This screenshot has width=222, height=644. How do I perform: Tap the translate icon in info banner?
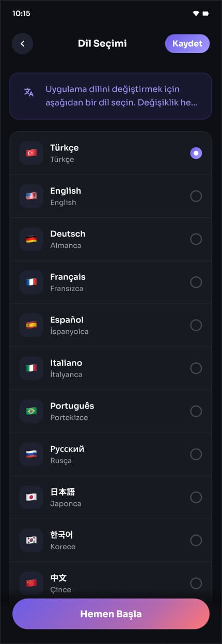[x=29, y=92]
